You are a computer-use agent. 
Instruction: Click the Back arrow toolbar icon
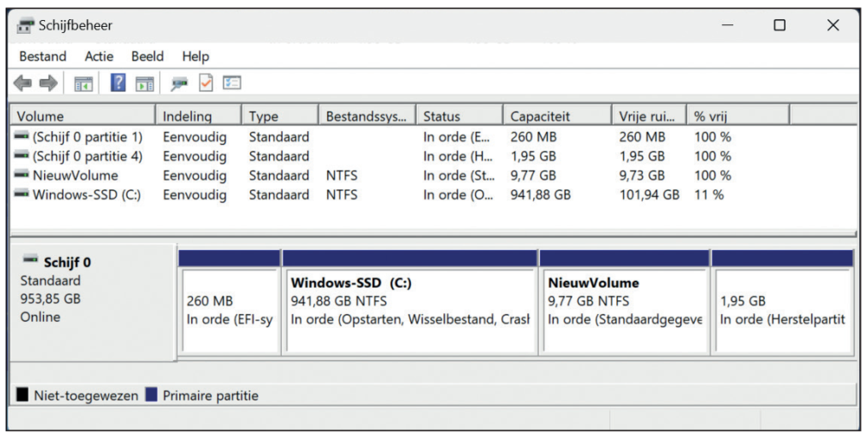click(x=23, y=83)
